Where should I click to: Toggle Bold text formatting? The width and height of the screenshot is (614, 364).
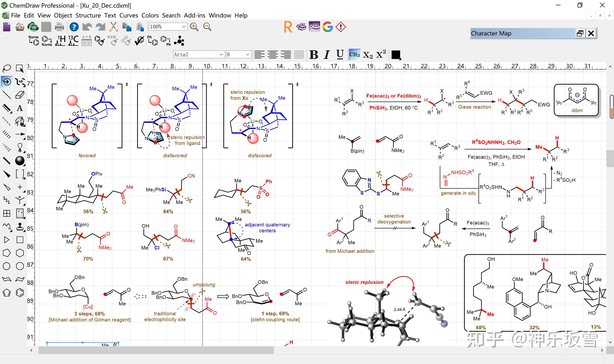pos(314,54)
